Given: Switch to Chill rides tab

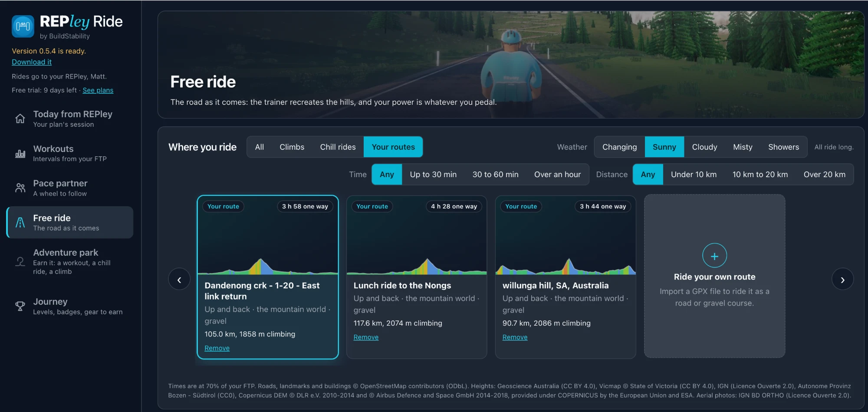Looking at the screenshot, I should tap(338, 147).
